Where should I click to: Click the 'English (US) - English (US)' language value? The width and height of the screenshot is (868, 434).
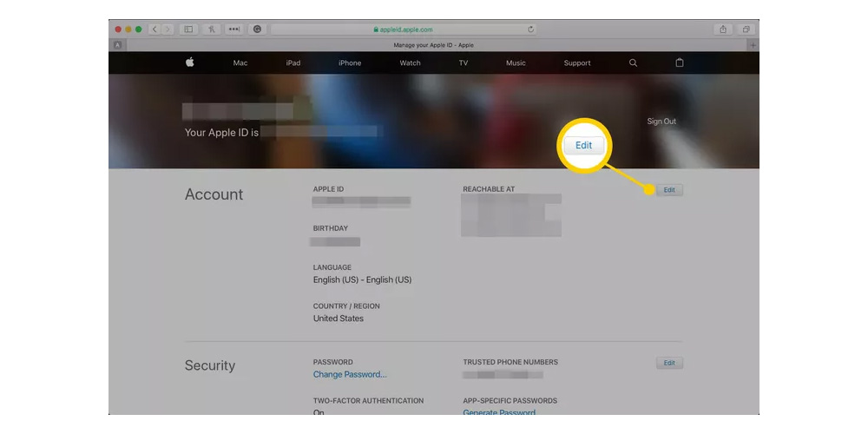click(x=363, y=279)
